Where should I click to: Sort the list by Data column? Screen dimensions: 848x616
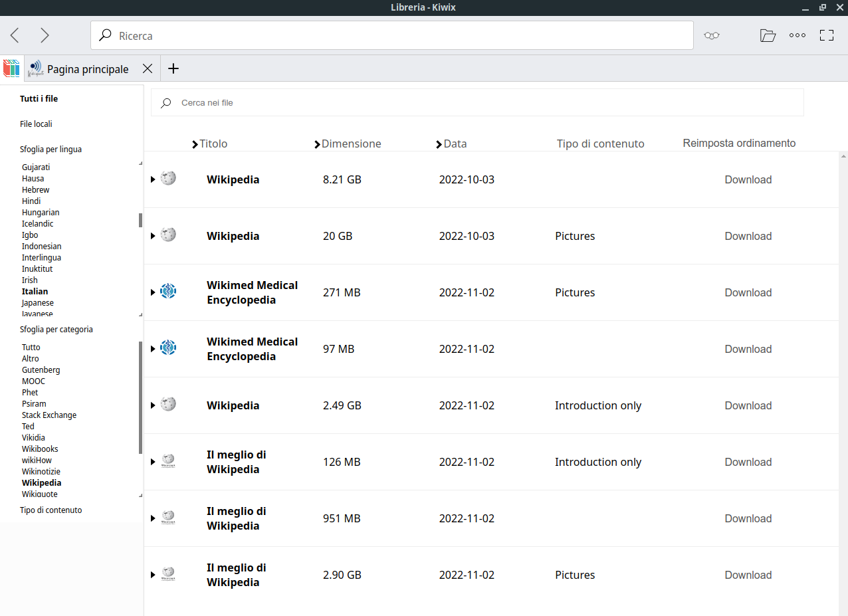[451, 144]
